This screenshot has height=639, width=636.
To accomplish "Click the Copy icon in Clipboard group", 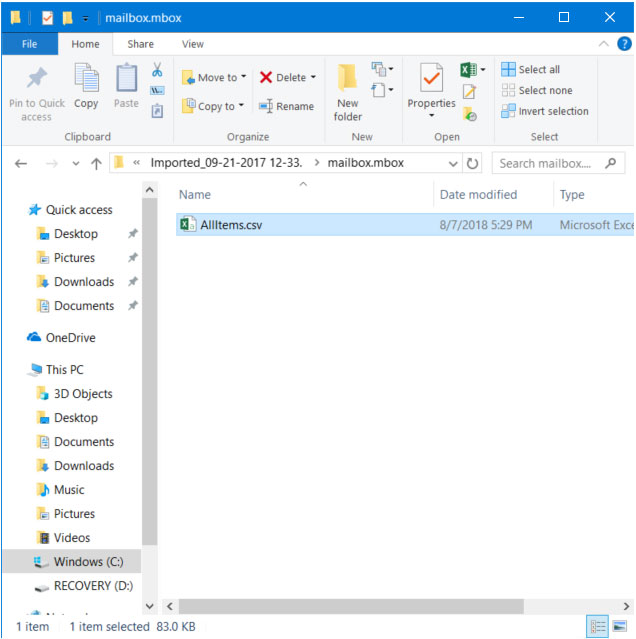I will 86,77.
